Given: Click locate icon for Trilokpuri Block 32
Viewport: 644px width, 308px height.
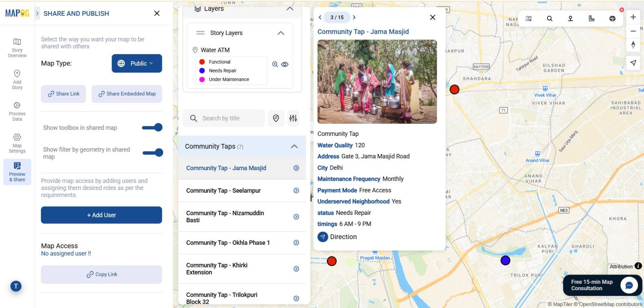Looking at the screenshot, I should 296,299.
